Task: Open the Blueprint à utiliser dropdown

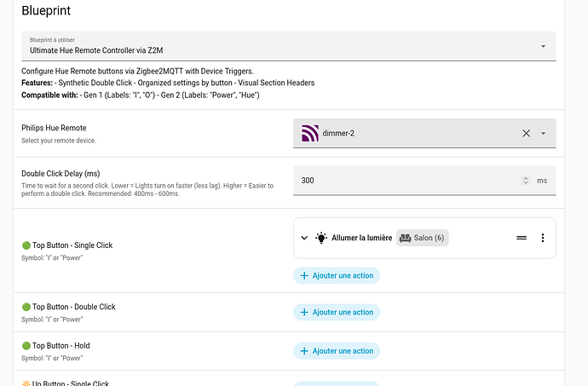Action: 288,46
